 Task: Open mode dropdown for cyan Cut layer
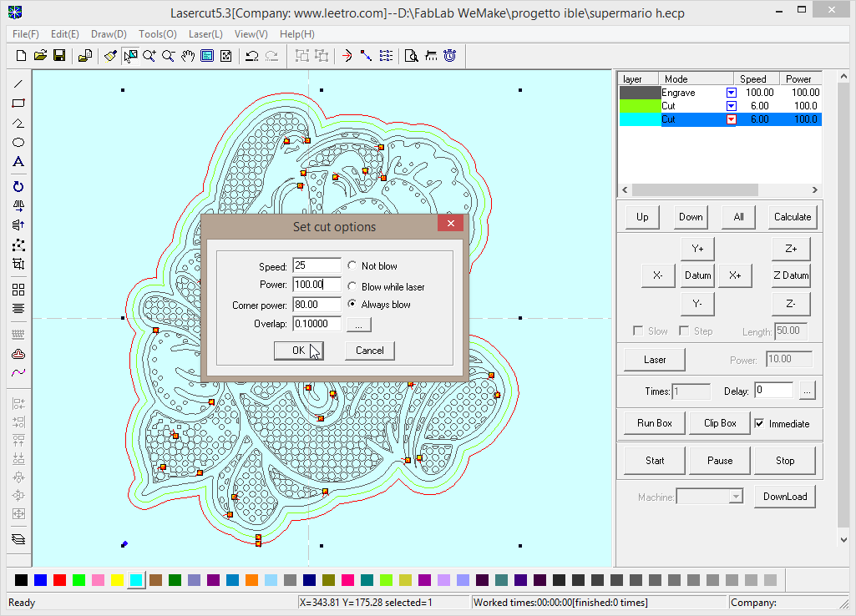click(x=732, y=119)
